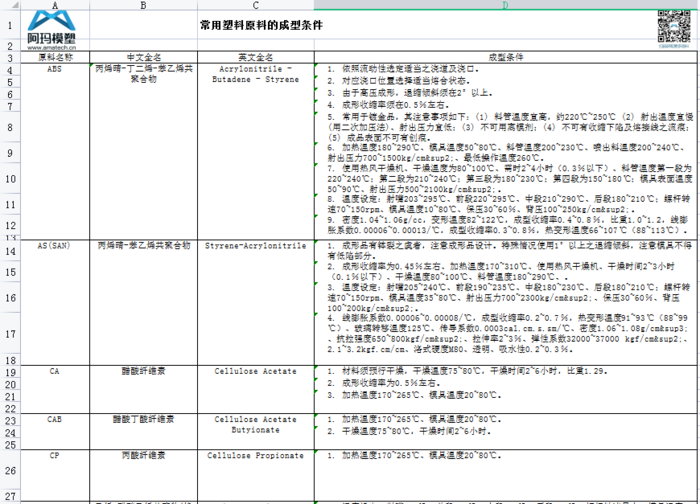This screenshot has width=700, height=504.
Task: Select row header 23
Action: coord(10,421)
